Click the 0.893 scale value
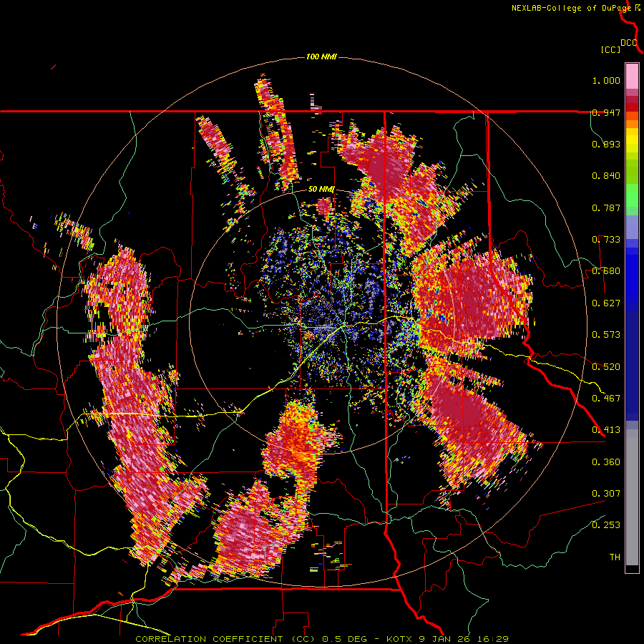644x644 pixels. (606, 144)
